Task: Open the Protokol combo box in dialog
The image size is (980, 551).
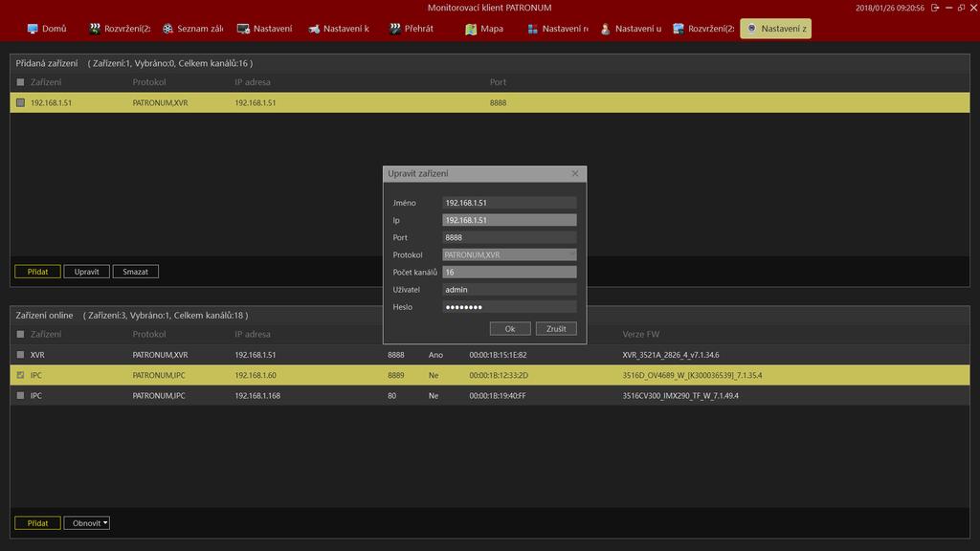Action: 509,254
